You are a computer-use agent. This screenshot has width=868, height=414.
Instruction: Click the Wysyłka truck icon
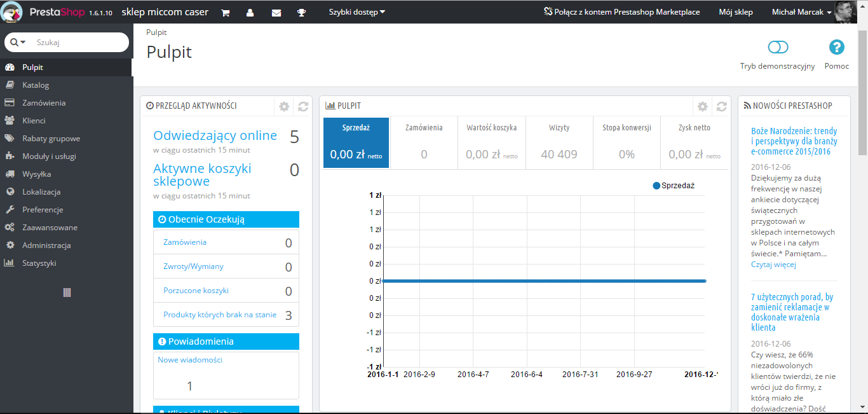(10, 174)
